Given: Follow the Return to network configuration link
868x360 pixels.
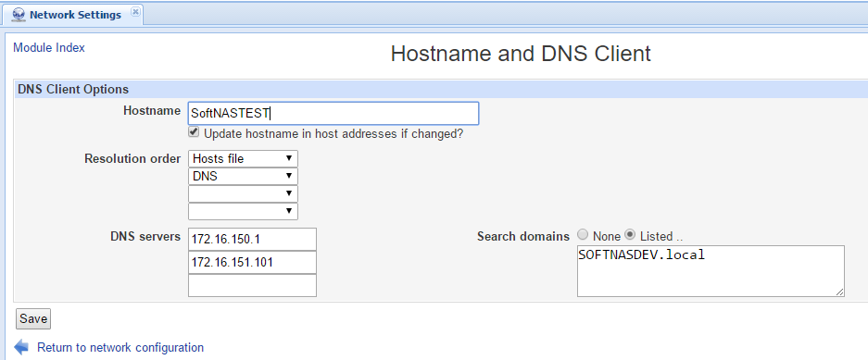Looking at the screenshot, I should pyautogui.click(x=120, y=348).
